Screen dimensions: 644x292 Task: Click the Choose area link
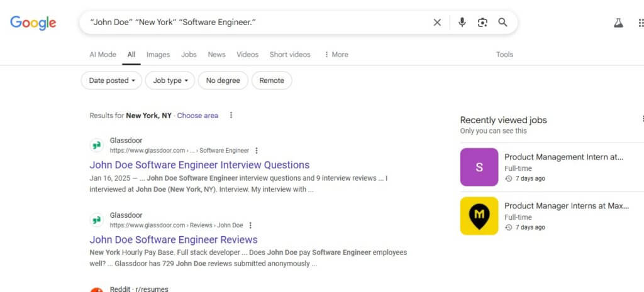(197, 116)
